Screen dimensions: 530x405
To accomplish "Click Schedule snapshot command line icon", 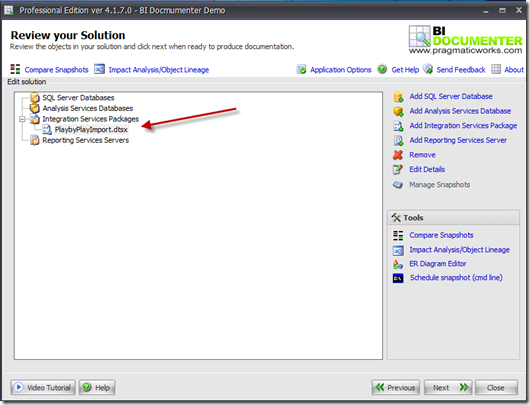I will point(398,278).
